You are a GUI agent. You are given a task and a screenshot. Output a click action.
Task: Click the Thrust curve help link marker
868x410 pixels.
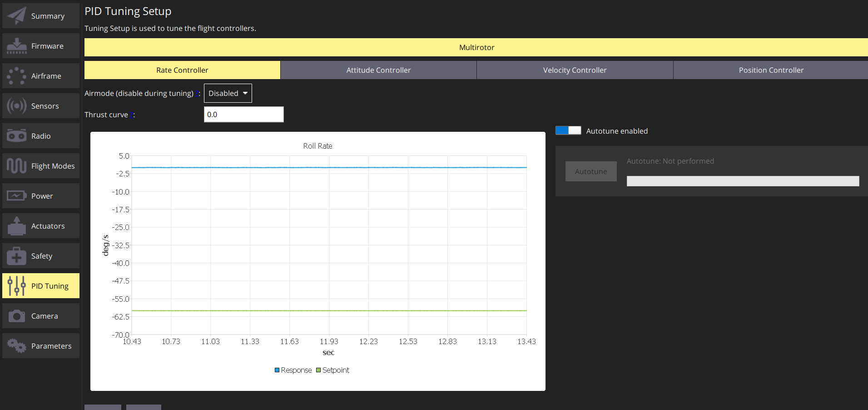pos(131,115)
